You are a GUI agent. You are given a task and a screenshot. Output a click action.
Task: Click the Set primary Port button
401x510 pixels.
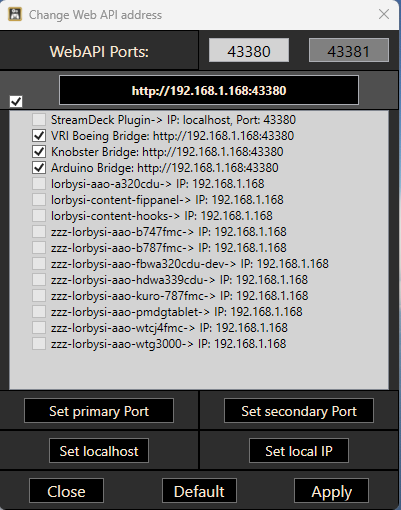pyautogui.click(x=99, y=411)
